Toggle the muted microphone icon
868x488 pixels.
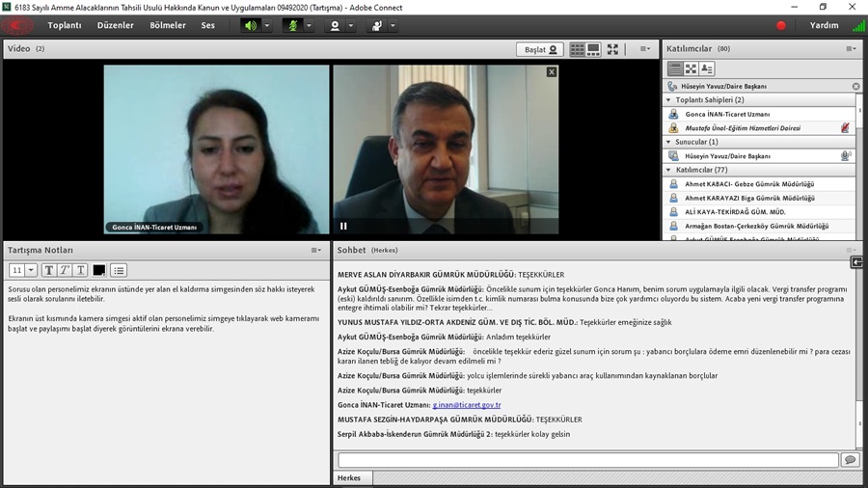(293, 25)
